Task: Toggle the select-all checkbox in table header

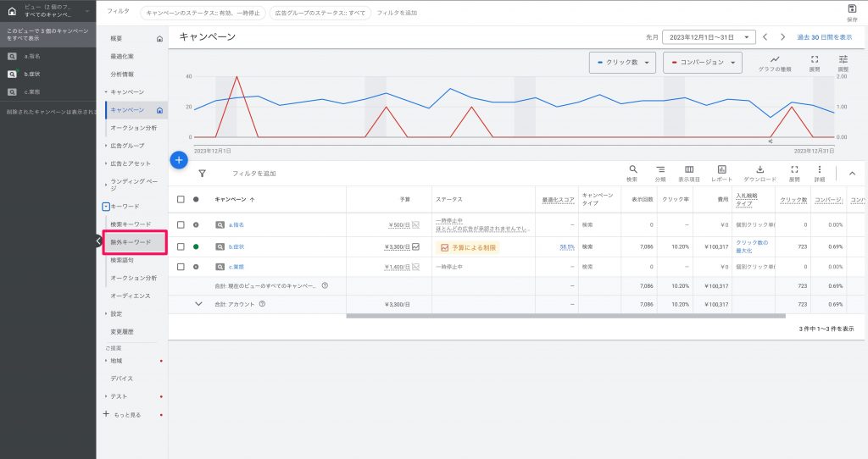Action: tap(181, 199)
